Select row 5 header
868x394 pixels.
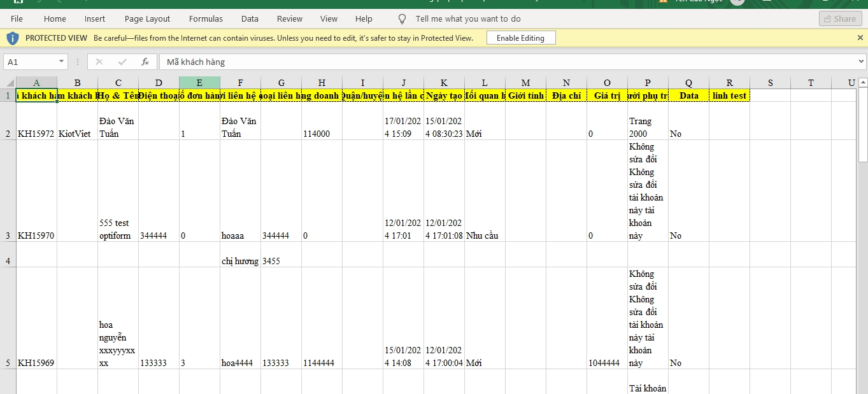coord(8,318)
